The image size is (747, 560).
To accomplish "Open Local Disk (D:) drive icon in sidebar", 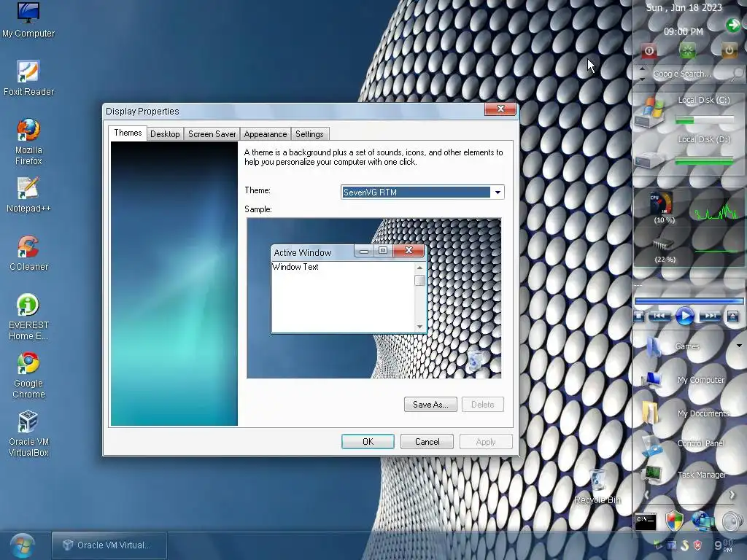I will [650, 159].
